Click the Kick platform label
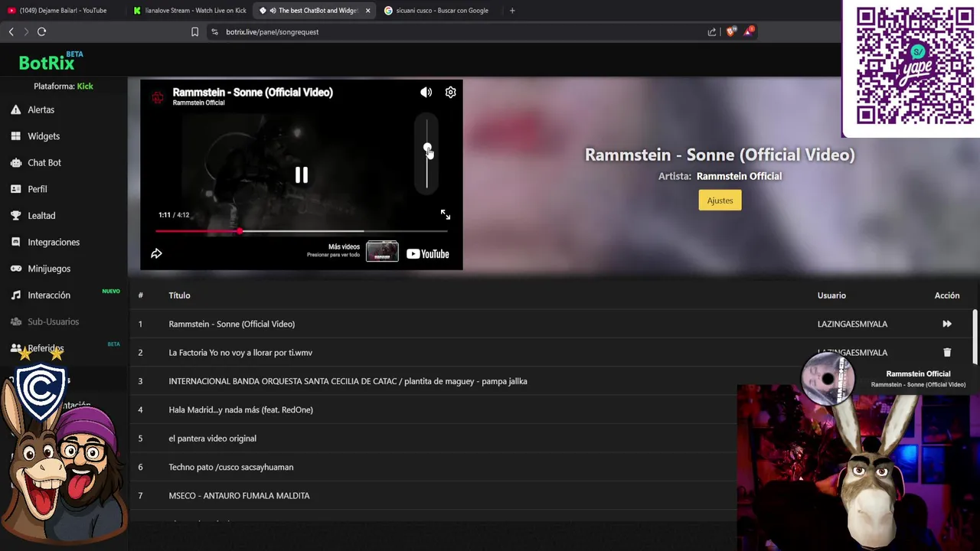 (x=85, y=86)
